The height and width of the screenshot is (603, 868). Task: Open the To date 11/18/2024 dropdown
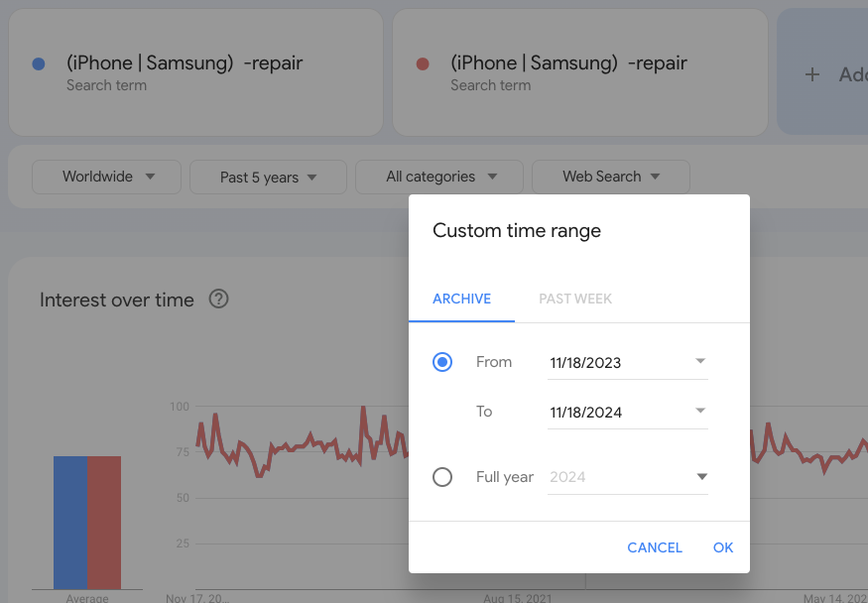click(628, 413)
